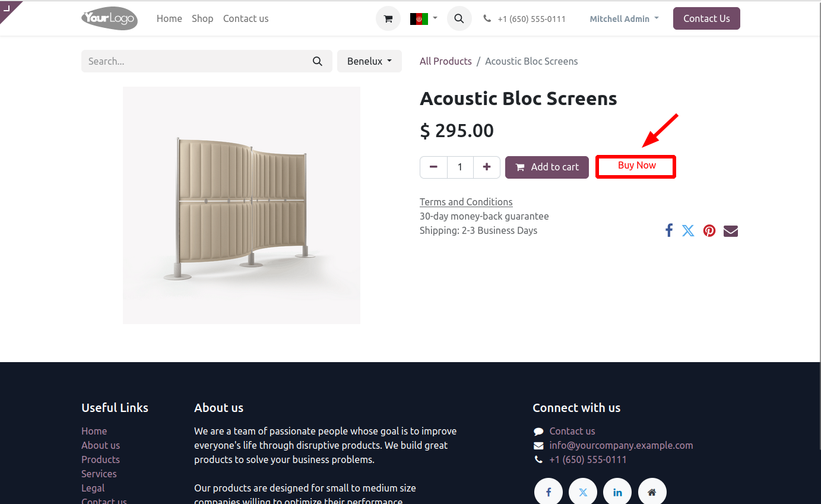Viewport: 821px width, 504px height.
Task: Open the language flag selector dropdown
Action: click(x=424, y=18)
